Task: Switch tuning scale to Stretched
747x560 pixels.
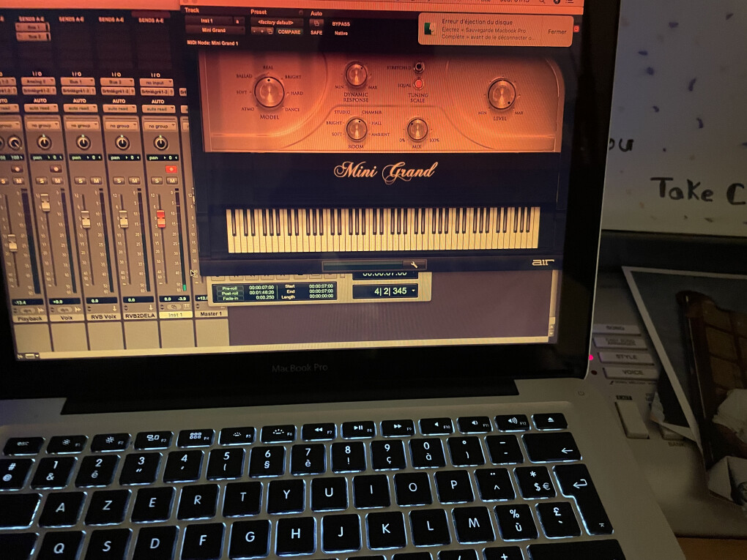Action: (418, 67)
